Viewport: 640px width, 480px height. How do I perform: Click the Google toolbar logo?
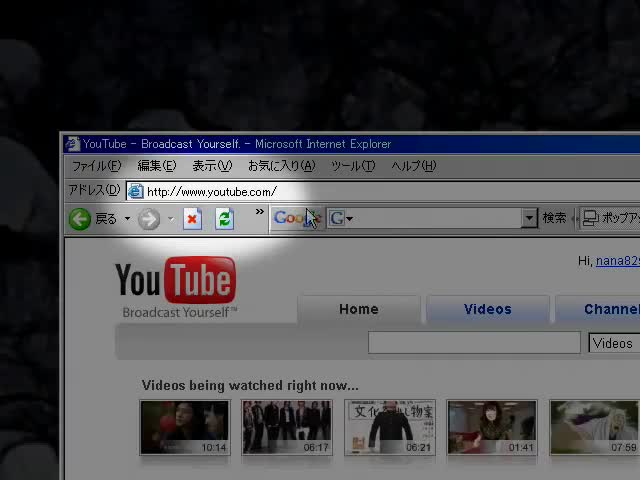click(x=292, y=218)
